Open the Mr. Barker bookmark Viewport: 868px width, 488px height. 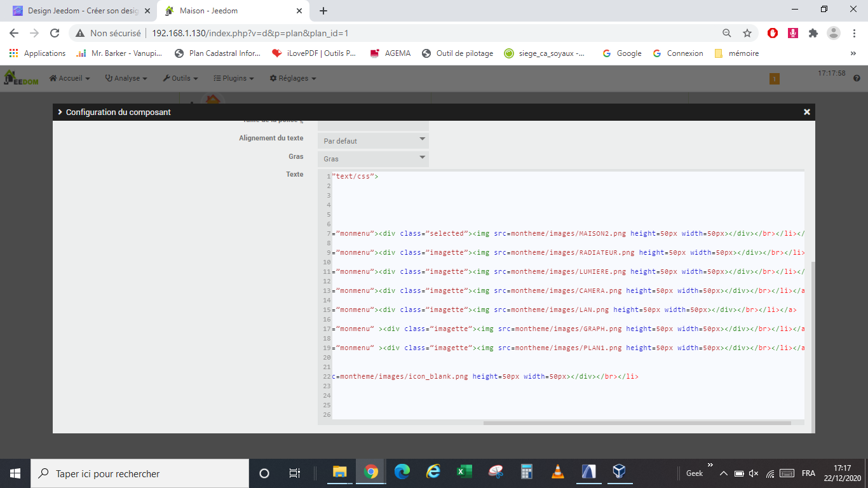[x=119, y=53]
